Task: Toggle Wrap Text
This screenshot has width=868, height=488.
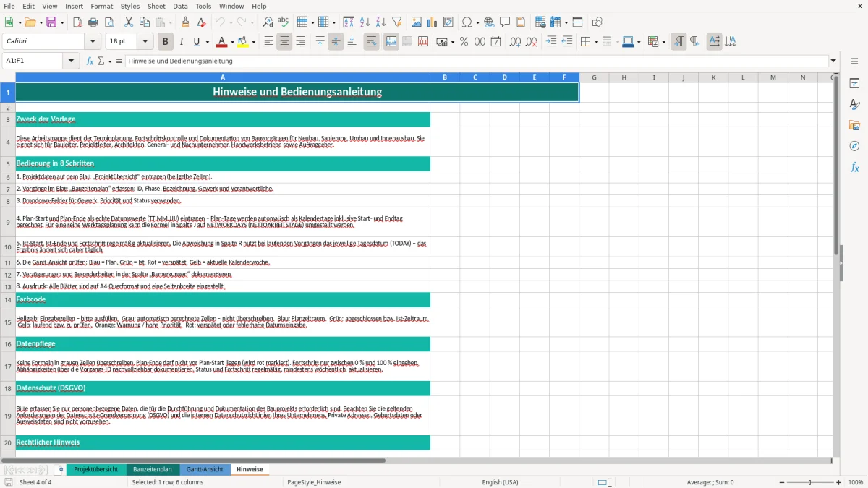Action: pyautogui.click(x=371, y=42)
